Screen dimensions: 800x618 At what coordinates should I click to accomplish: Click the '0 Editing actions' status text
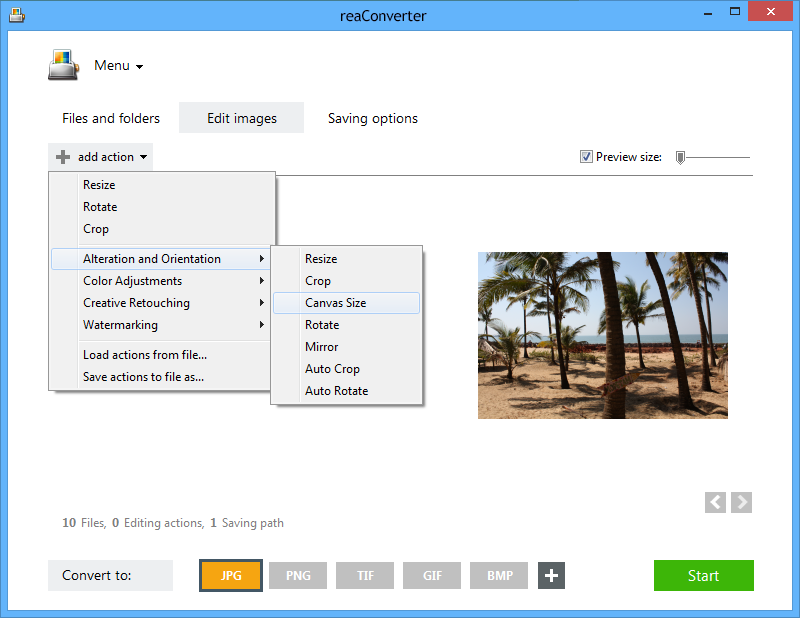coord(158,523)
